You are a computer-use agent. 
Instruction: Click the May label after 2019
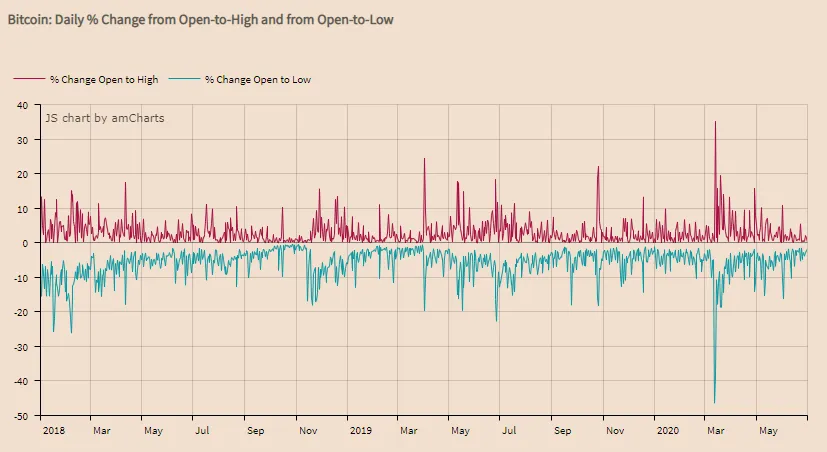(x=460, y=430)
